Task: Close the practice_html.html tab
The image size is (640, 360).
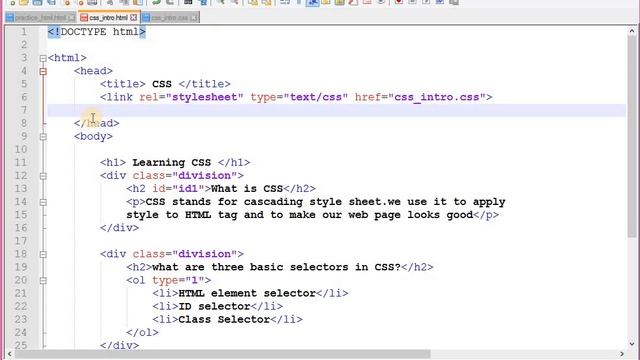Action: (x=71, y=18)
